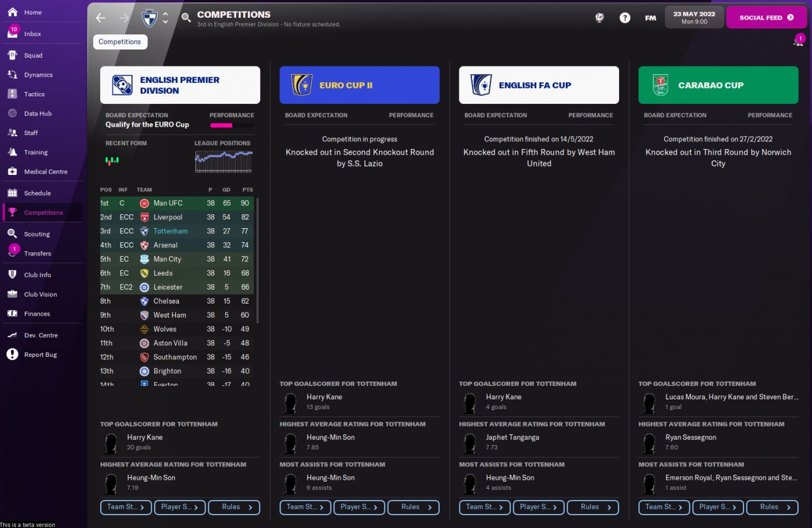Open the Finances sidebar icon
The width and height of the screenshot is (812, 528).
click(x=12, y=314)
